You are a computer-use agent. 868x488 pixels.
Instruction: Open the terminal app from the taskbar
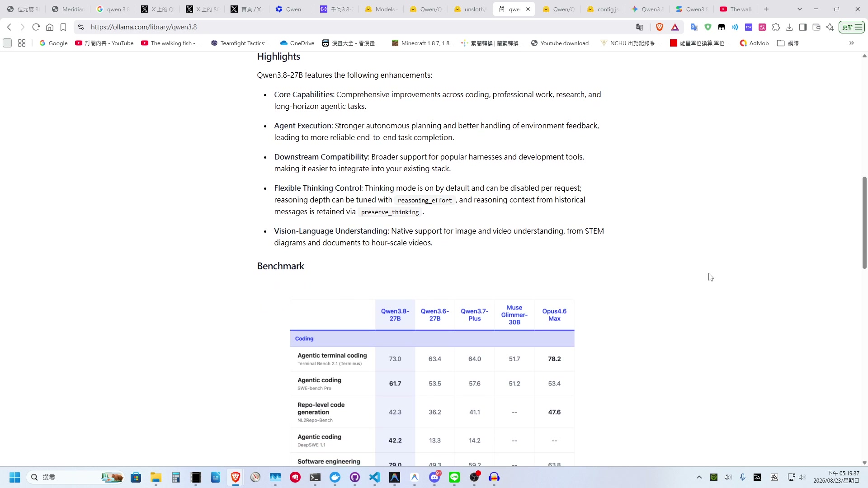pos(315,477)
